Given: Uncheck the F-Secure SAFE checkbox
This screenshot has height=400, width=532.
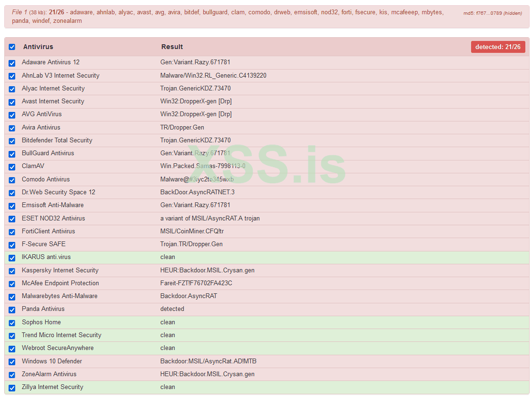Looking at the screenshot, I should click(12, 245).
